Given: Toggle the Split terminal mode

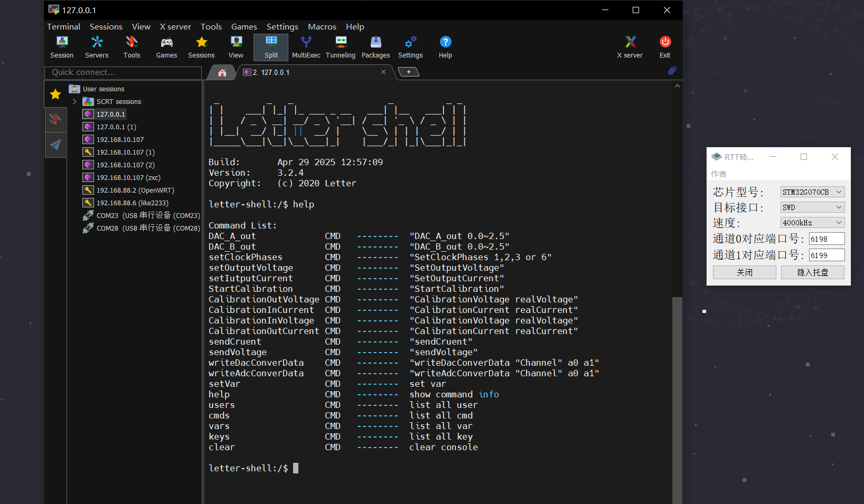Looking at the screenshot, I should 271,47.
